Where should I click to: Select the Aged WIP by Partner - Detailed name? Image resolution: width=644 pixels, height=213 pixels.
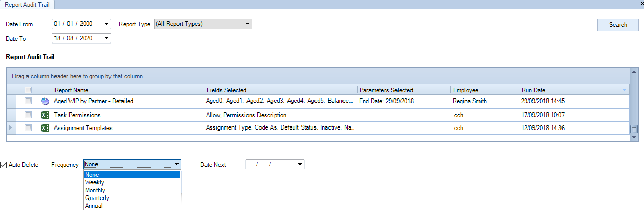[93, 101]
